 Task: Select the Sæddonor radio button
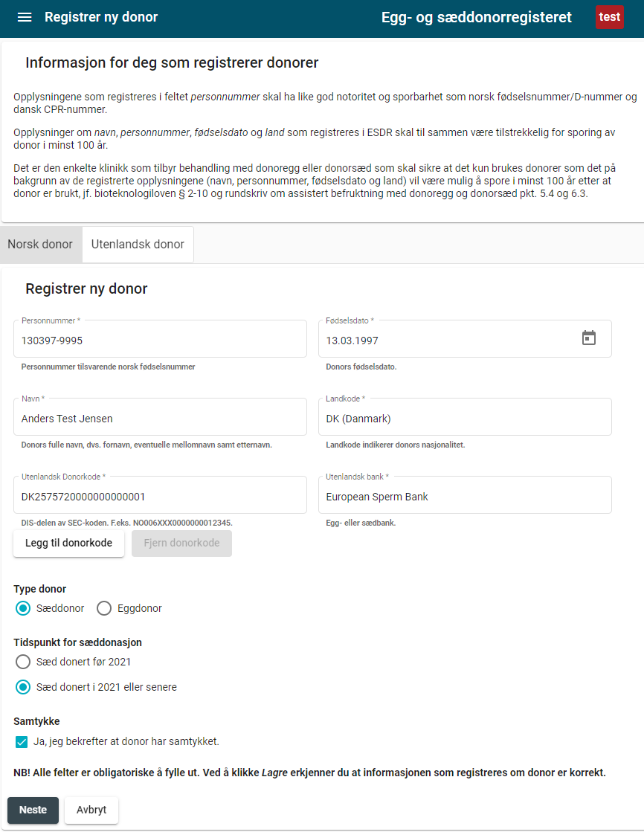pyautogui.click(x=23, y=608)
